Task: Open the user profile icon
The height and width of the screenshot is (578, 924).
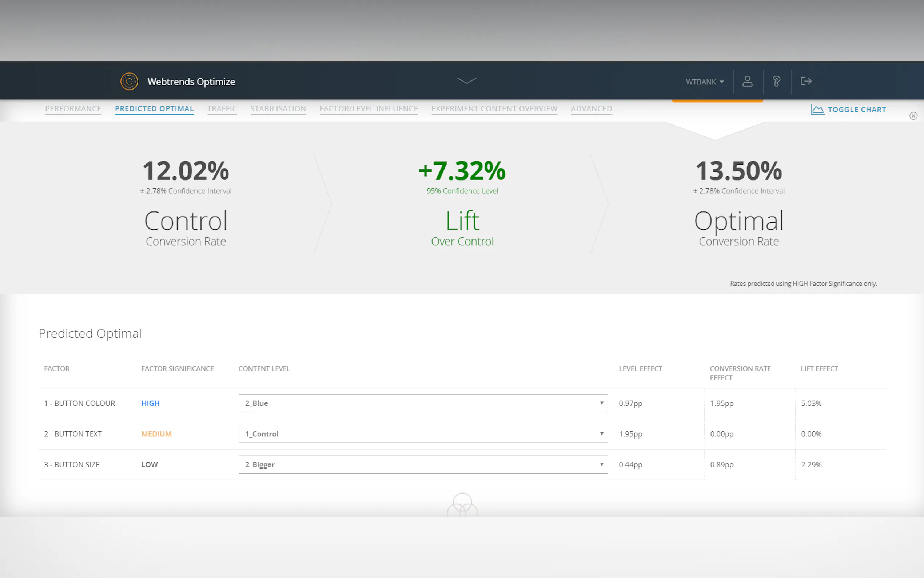Action: click(747, 82)
